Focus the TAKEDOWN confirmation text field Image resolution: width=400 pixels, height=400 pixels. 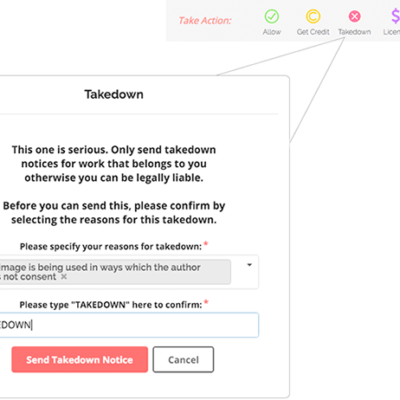pos(128,325)
